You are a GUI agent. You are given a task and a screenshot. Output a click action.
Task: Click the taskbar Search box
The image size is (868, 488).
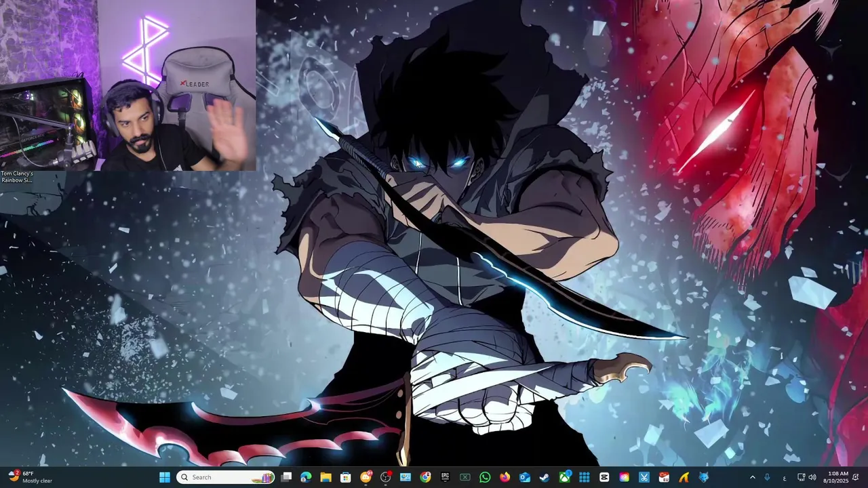click(x=226, y=477)
